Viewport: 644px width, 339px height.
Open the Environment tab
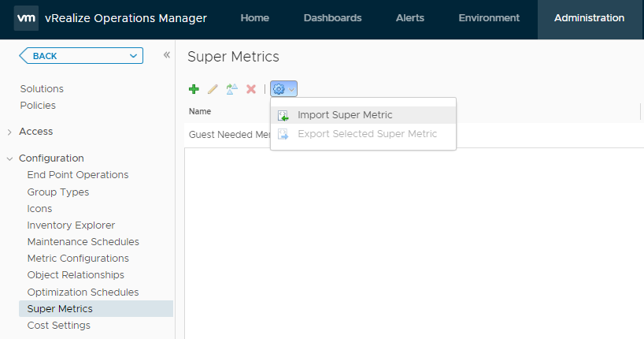(x=489, y=18)
